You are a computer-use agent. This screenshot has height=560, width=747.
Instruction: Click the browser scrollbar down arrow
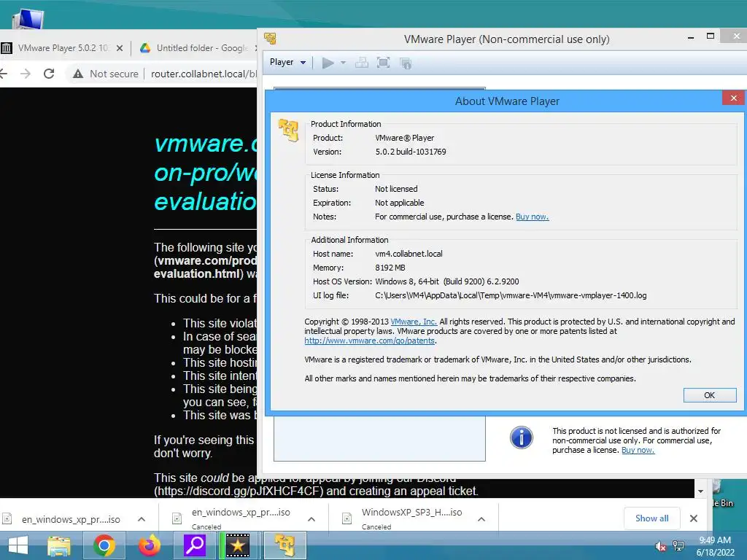700,491
